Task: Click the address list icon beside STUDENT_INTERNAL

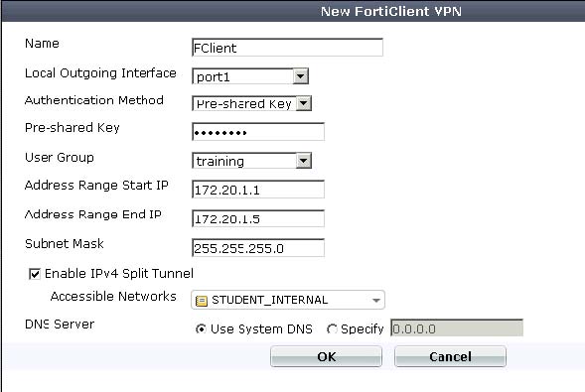Action: point(202,301)
